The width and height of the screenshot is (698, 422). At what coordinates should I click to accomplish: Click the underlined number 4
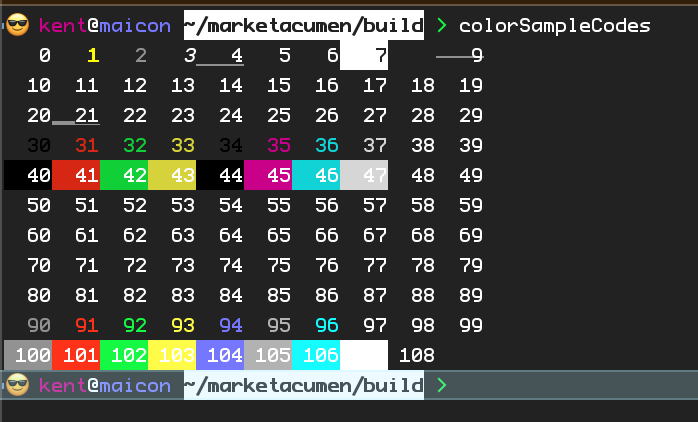pyautogui.click(x=237, y=56)
